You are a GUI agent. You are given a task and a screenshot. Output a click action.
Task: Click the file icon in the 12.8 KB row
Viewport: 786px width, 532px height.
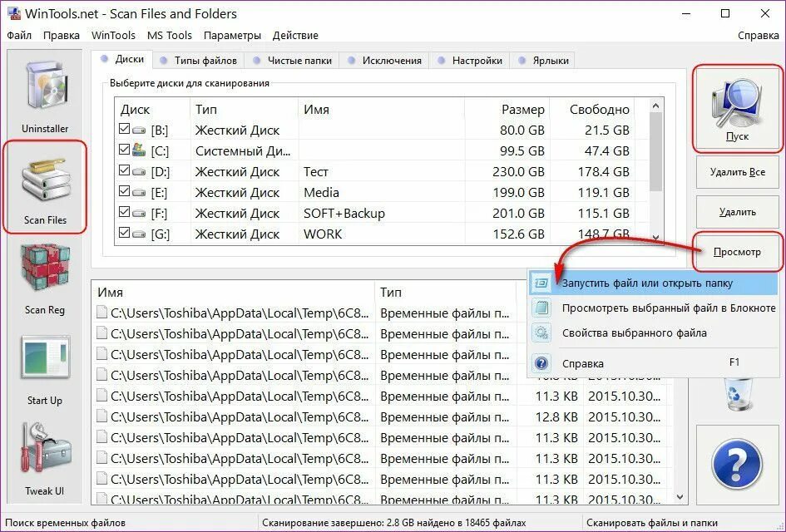click(x=101, y=416)
